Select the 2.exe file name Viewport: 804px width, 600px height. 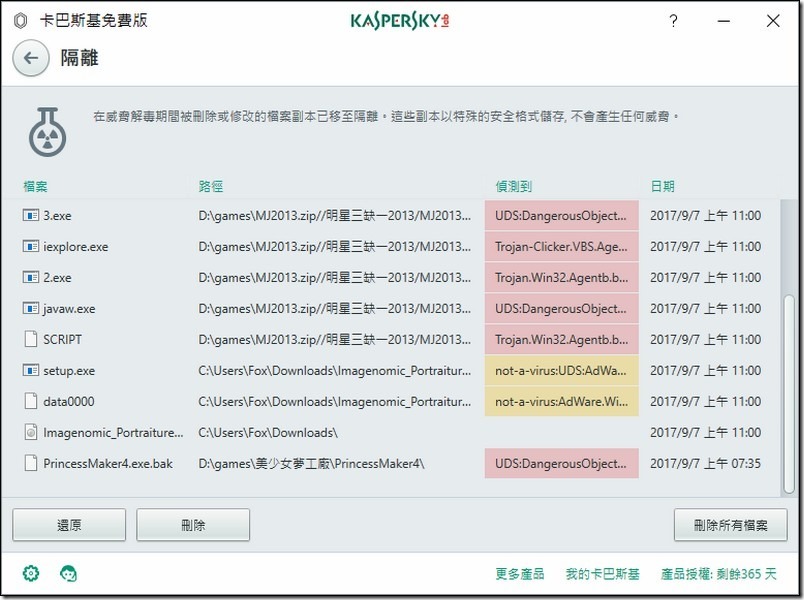[x=57, y=277]
